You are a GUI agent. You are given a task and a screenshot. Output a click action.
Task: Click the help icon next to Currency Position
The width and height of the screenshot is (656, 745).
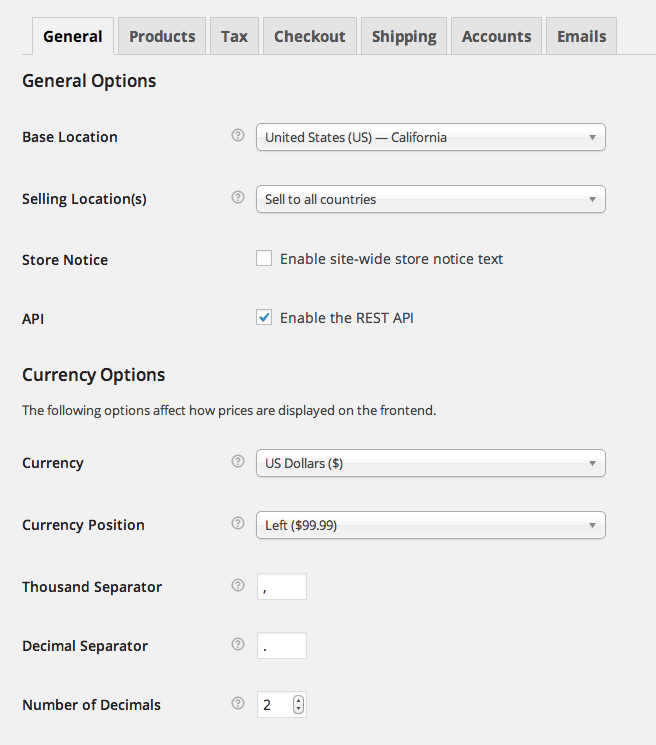[238, 524]
